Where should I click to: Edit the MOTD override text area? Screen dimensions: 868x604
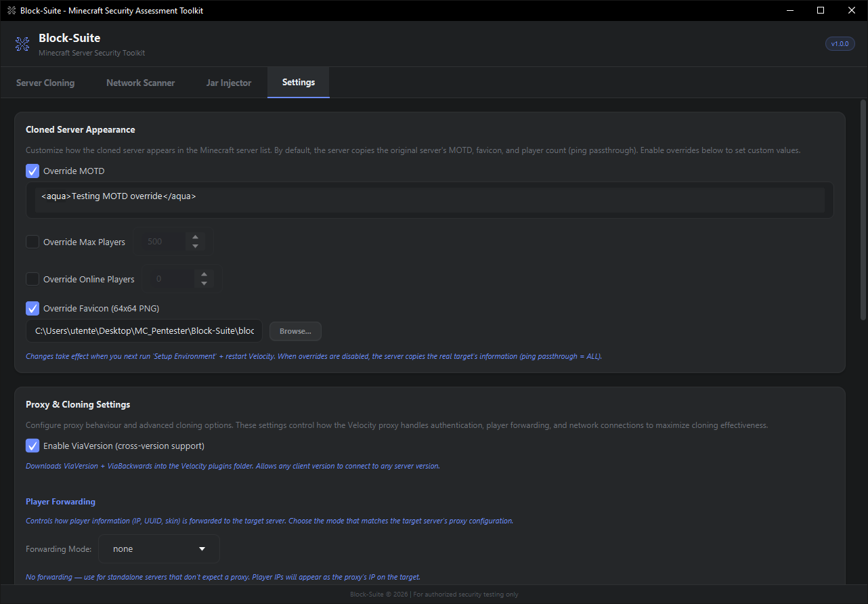pyautogui.click(x=431, y=200)
